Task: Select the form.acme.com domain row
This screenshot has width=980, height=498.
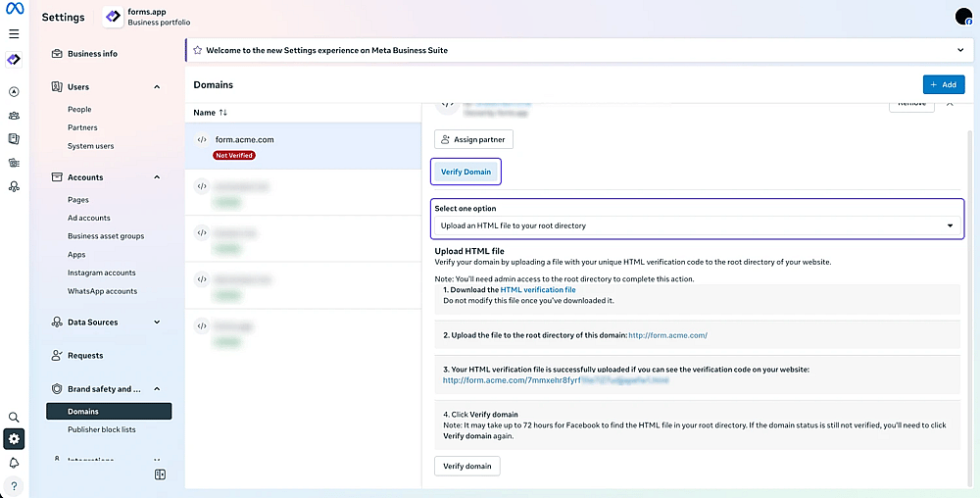Action: 303,146
